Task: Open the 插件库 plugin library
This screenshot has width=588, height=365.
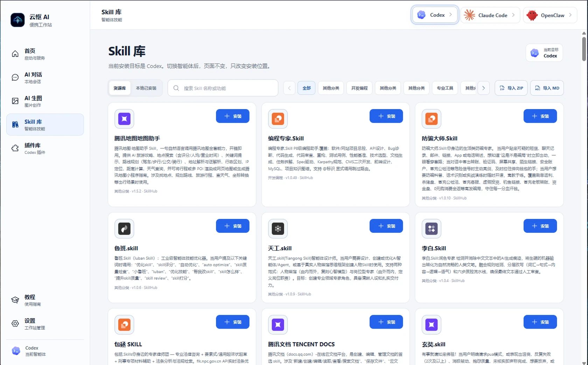Action: tap(45, 148)
